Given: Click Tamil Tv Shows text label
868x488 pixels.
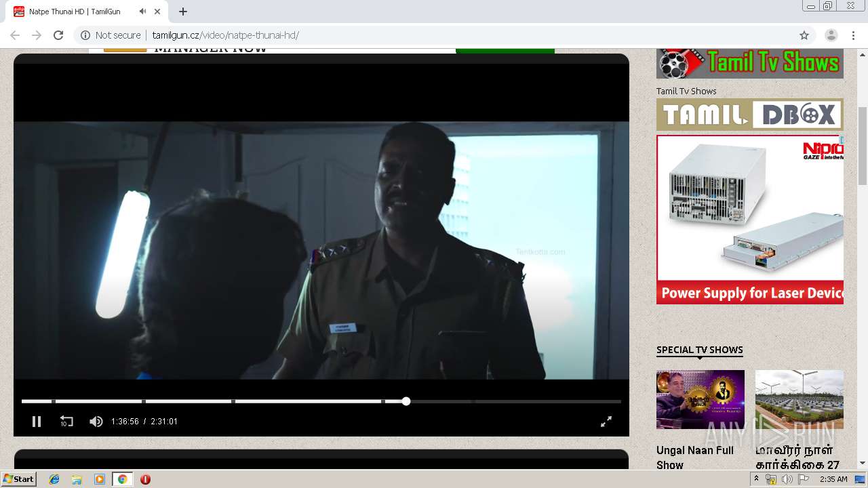Looking at the screenshot, I should [x=686, y=91].
